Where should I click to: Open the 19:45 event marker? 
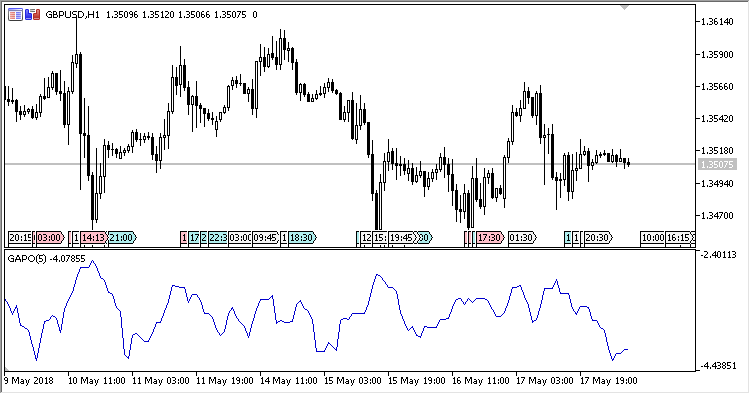coord(402,238)
